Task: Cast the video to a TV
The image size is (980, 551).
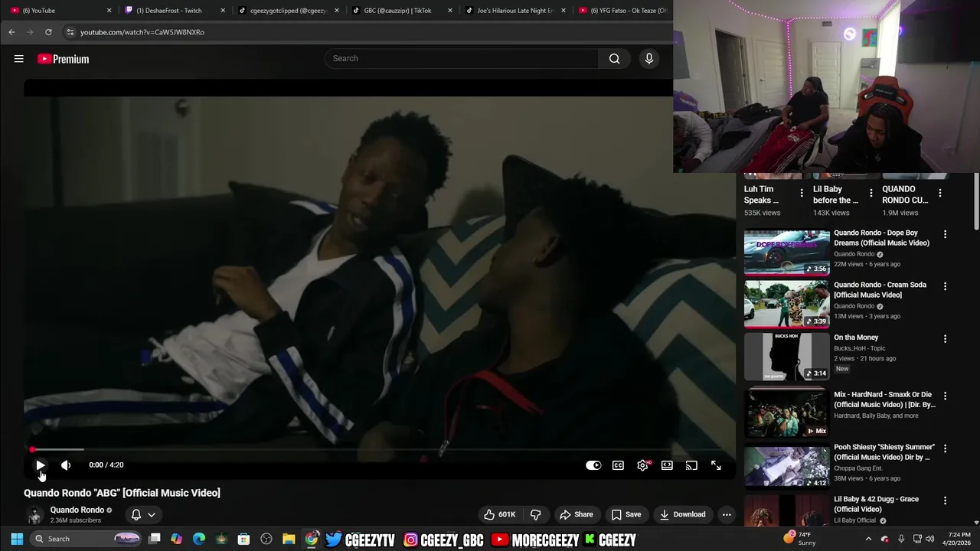Action: (x=691, y=465)
